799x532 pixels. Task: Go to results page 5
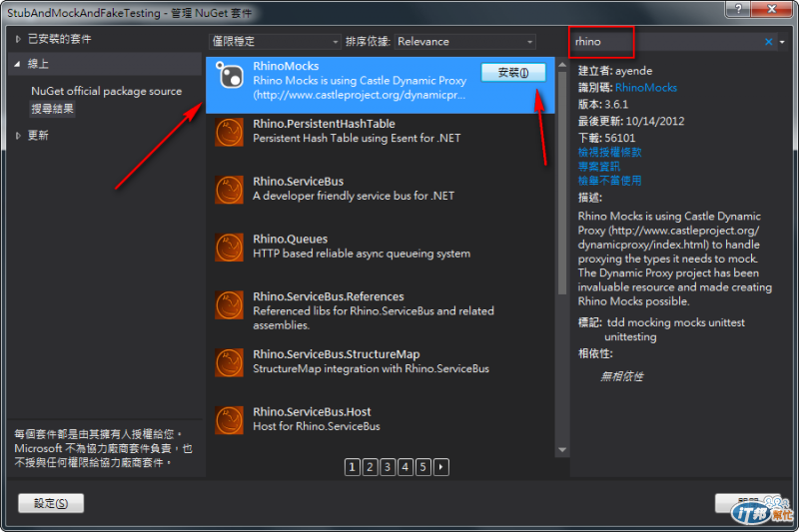coord(422,467)
